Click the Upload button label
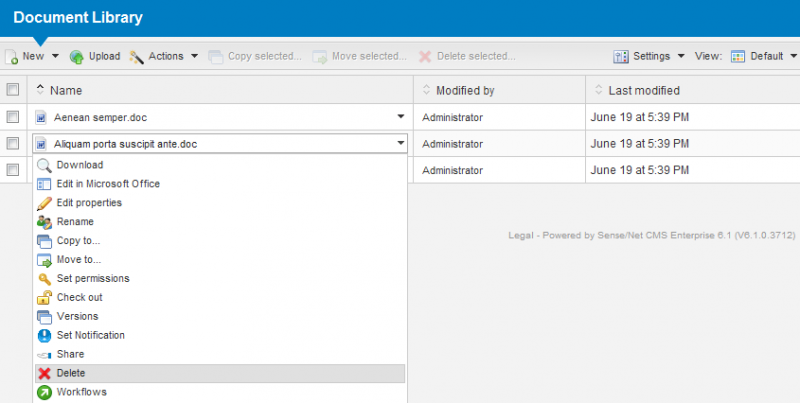Viewport: 800px width, 403px height. (x=105, y=56)
